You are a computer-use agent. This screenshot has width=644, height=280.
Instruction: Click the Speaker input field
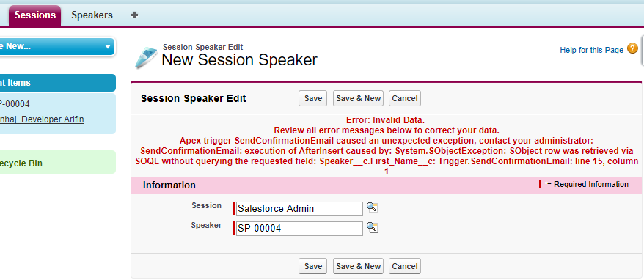pos(299,228)
